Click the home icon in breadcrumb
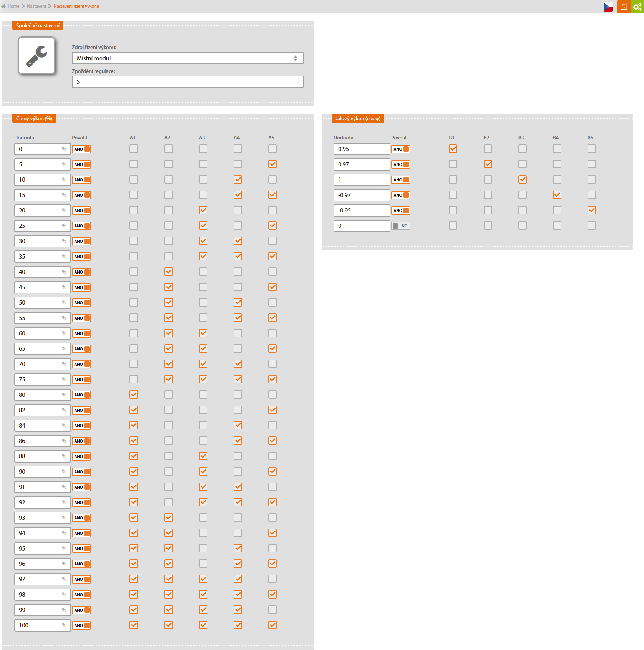644x650 pixels. (3, 6)
